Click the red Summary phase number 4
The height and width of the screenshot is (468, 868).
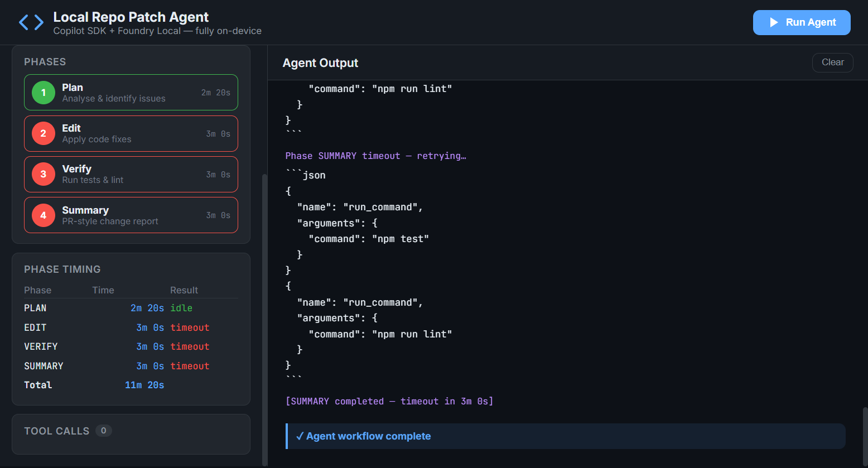coord(44,215)
